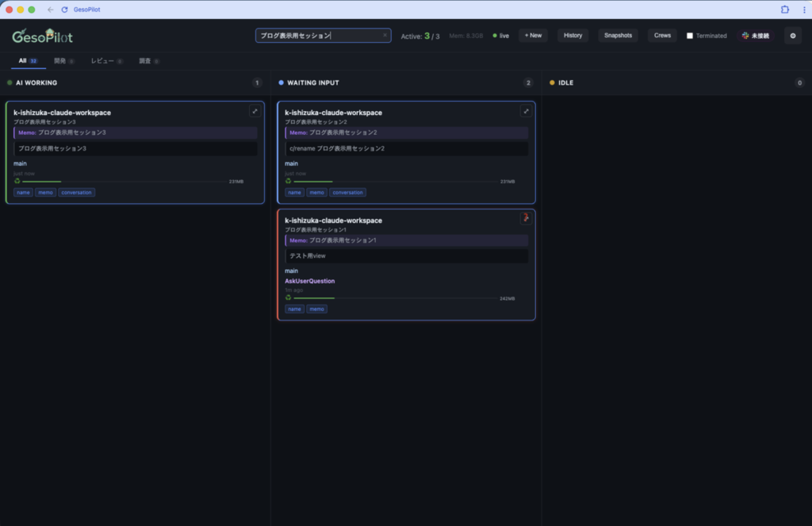Click the memo tag on セッション2 card
The image size is (812, 526).
pyautogui.click(x=317, y=192)
